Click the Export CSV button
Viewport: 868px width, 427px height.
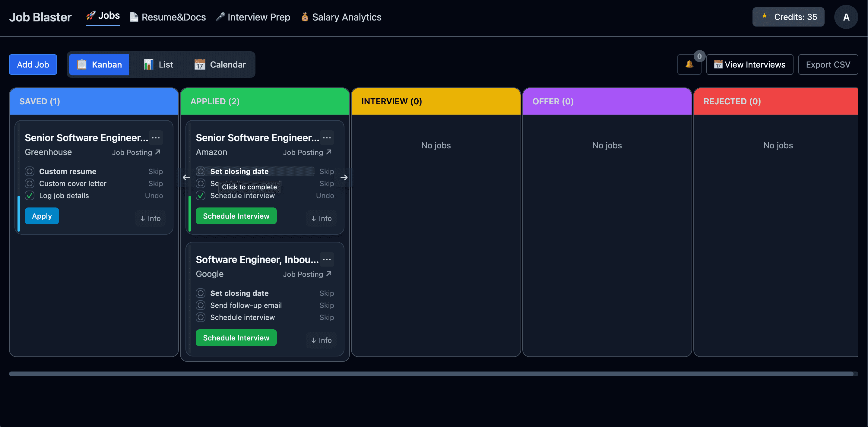pos(828,64)
